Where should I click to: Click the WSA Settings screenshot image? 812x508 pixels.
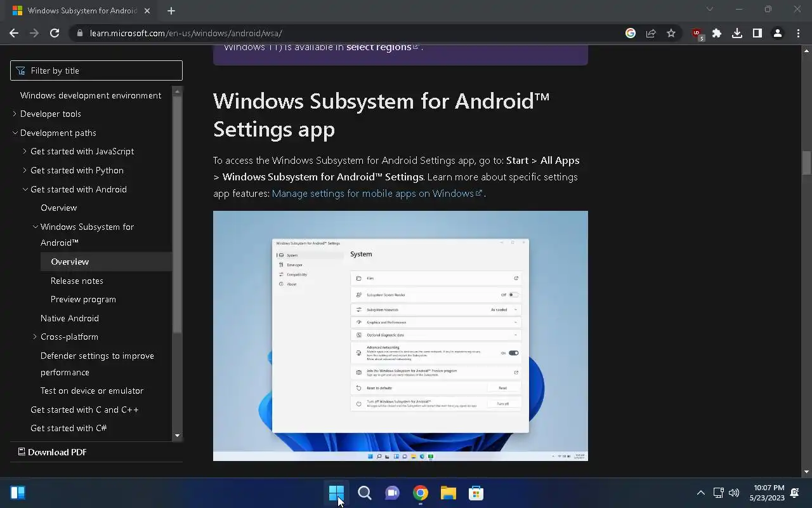pos(400,336)
